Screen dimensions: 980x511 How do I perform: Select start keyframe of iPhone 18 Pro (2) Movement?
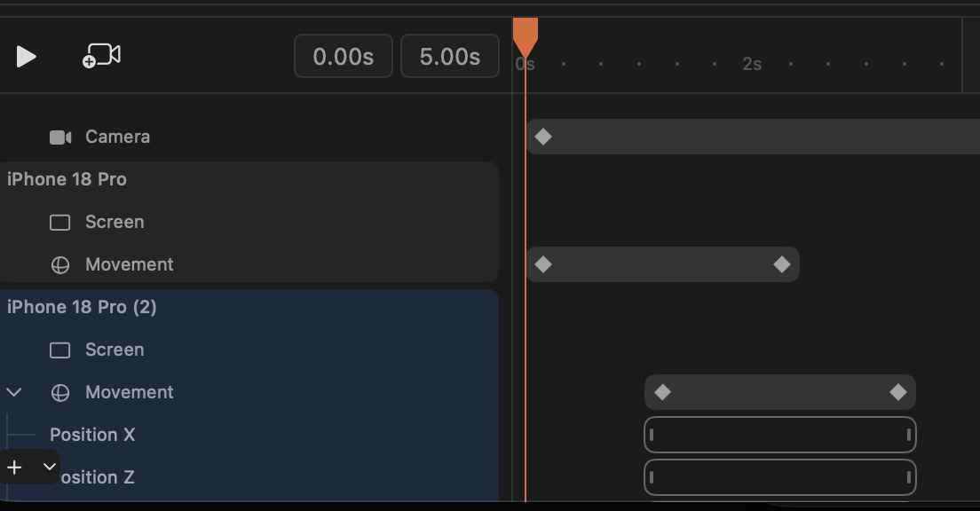pyautogui.click(x=662, y=392)
